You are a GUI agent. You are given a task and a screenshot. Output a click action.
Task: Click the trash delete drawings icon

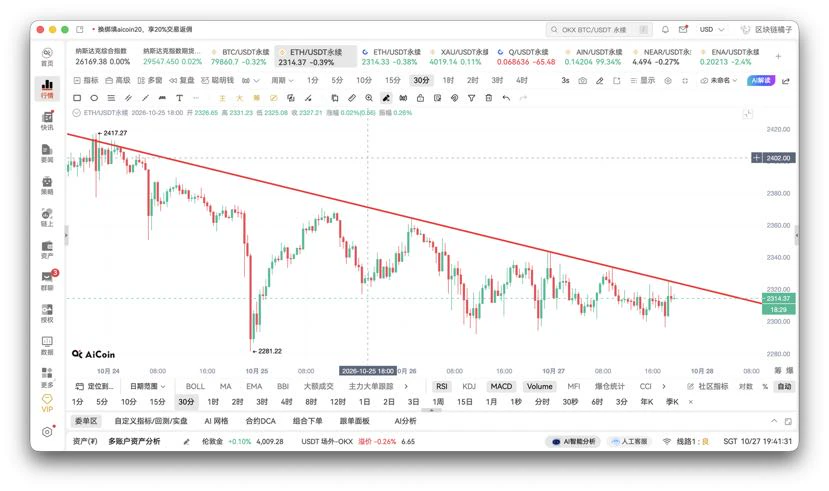pyautogui.click(x=489, y=98)
